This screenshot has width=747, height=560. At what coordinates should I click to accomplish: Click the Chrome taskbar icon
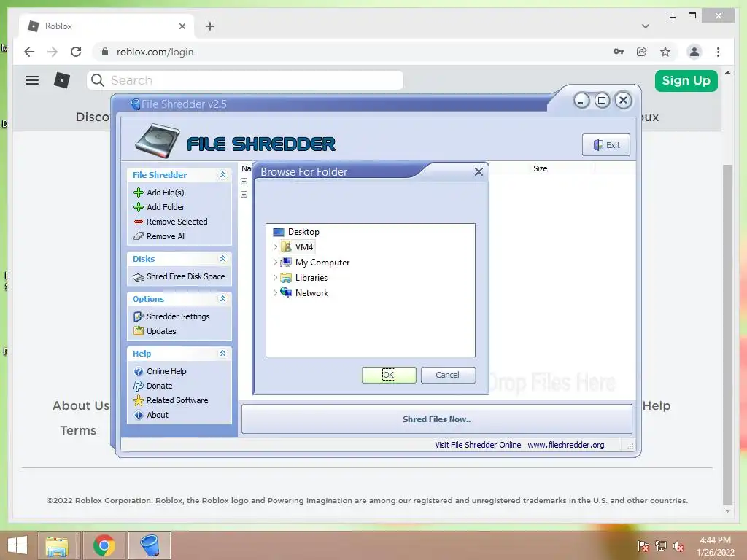click(104, 545)
